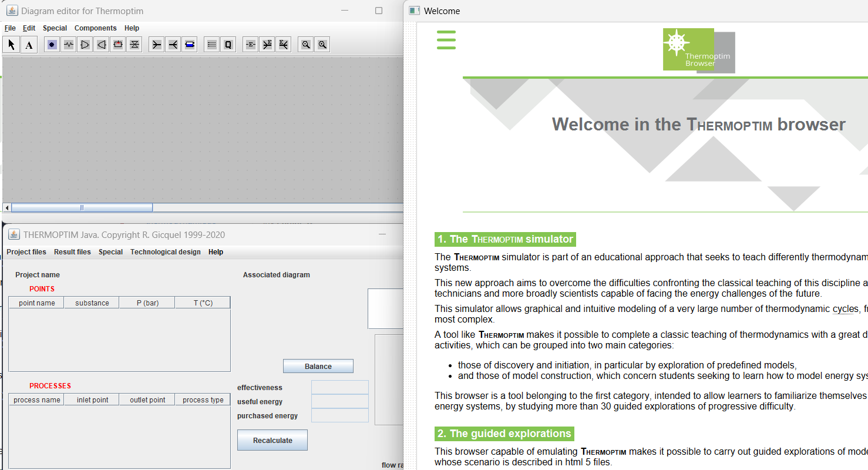Image resolution: width=868 pixels, height=470 pixels.
Task: Select the external divider E tool
Action: [284, 45]
